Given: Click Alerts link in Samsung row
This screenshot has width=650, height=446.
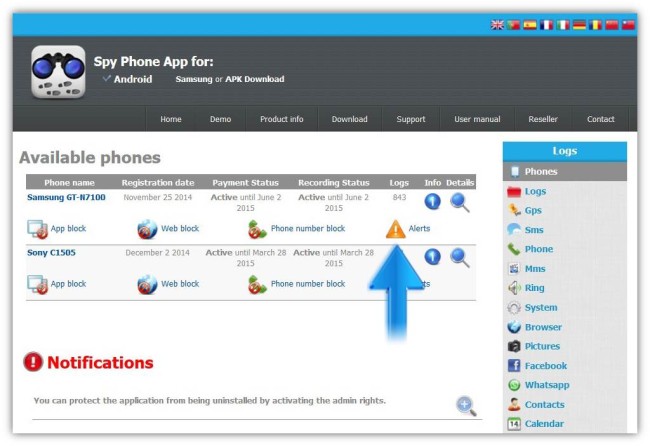Looking at the screenshot, I should click(x=420, y=228).
